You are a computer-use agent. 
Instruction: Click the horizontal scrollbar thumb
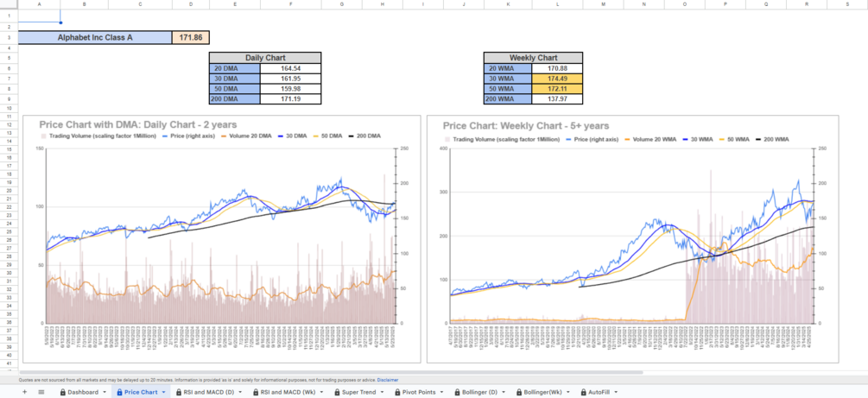pos(331,373)
